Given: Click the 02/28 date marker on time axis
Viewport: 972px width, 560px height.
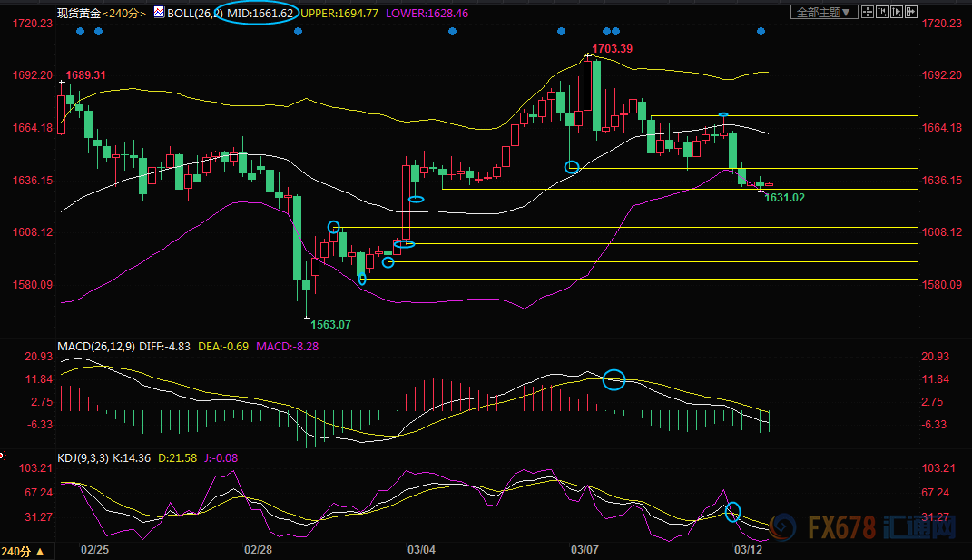Looking at the screenshot, I should 259,549.
